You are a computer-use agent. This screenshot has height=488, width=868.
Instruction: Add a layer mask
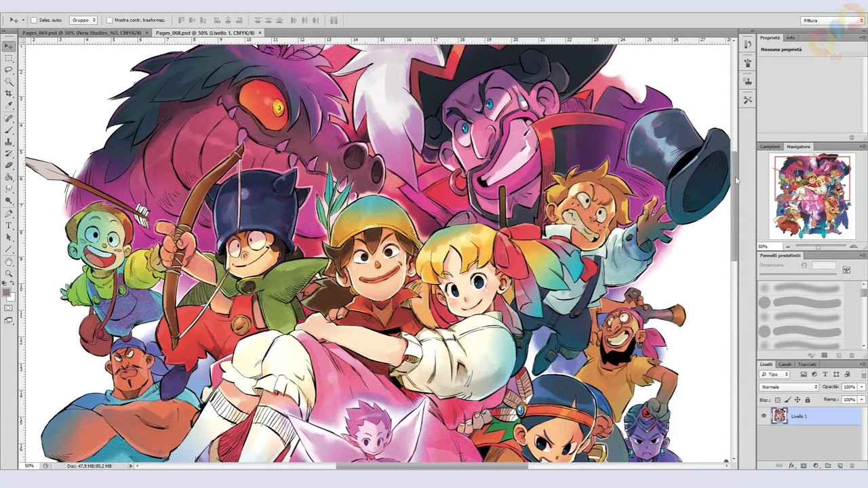click(804, 466)
